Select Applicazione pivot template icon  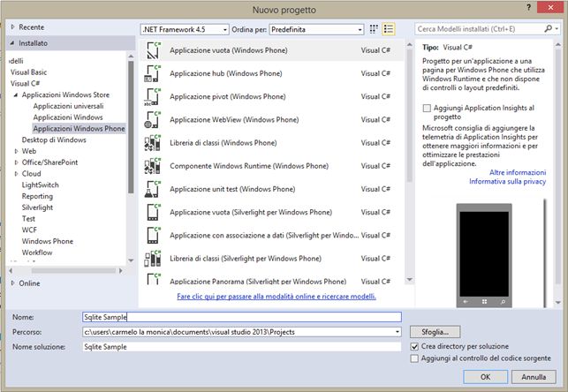pyautogui.click(x=152, y=96)
